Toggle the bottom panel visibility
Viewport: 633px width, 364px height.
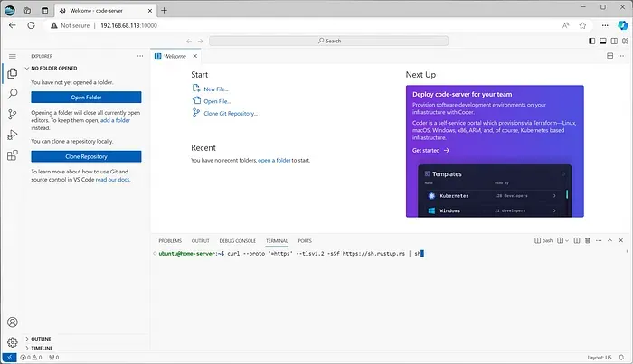coord(603,42)
